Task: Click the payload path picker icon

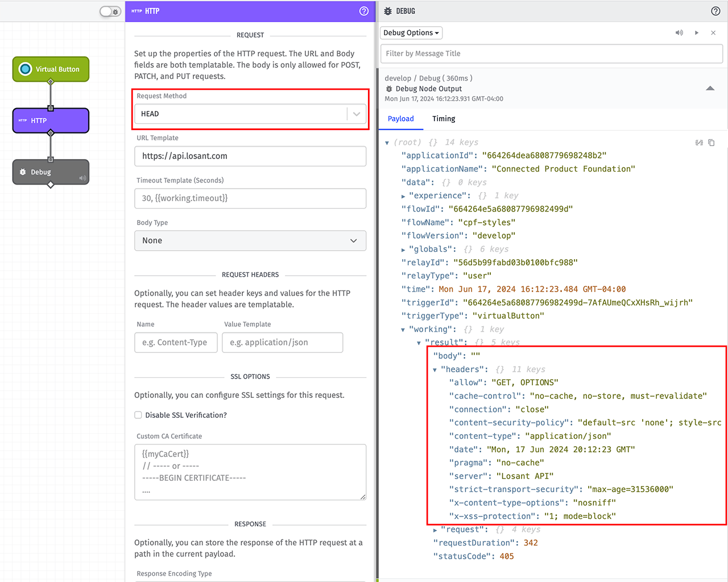Action: coord(699,142)
